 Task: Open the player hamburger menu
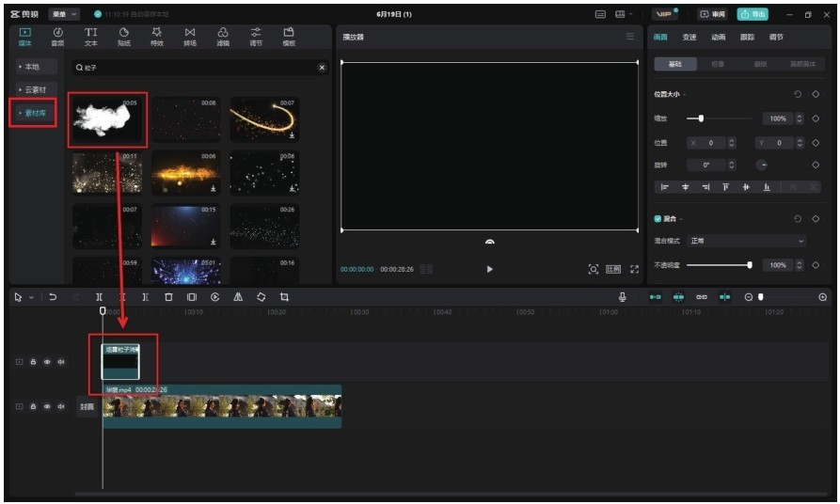pos(629,37)
